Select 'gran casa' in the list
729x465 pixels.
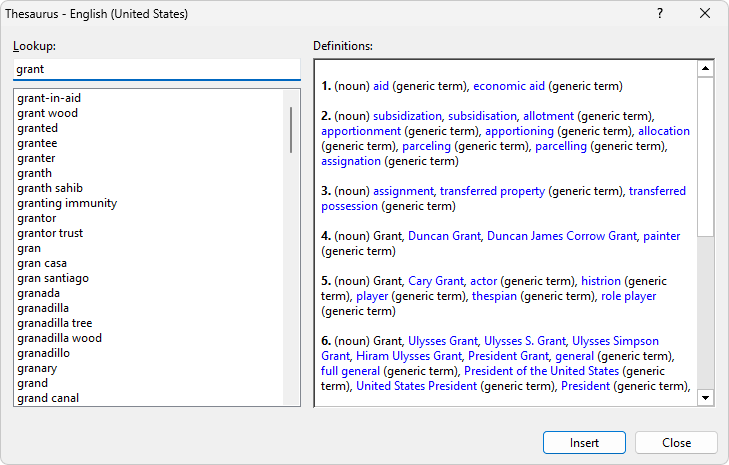point(149,263)
